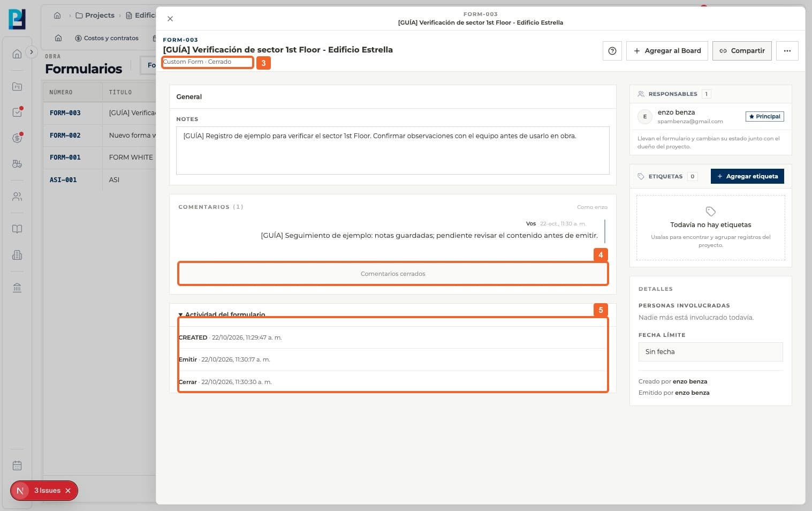The height and width of the screenshot is (511, 812).
Task: Click the enzo benza avatar E
Action: point(645,116)
